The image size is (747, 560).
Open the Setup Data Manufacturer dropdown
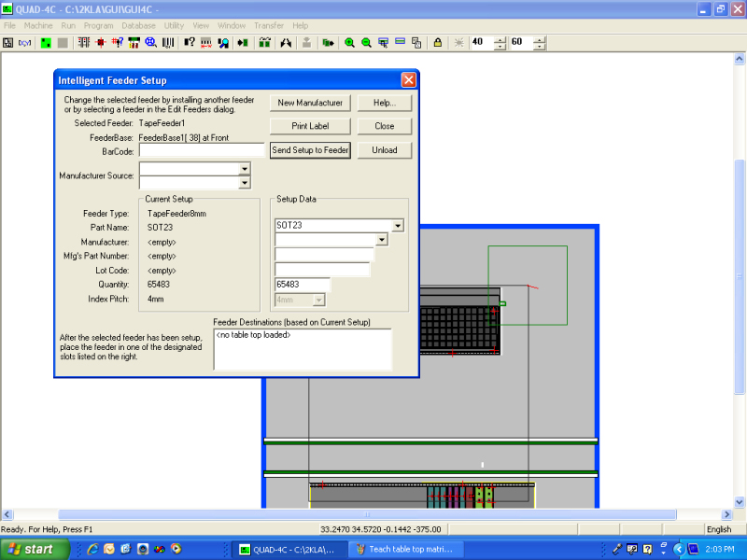coord(382,240)
